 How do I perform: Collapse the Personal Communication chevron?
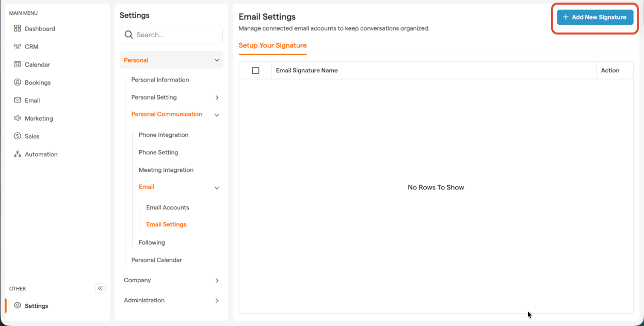[x=217, y=115]
